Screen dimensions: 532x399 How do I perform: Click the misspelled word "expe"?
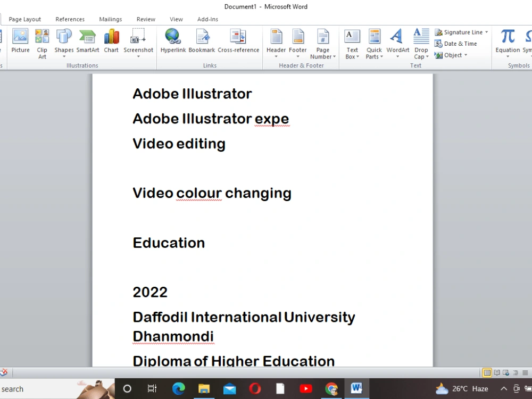coord(272,119)
